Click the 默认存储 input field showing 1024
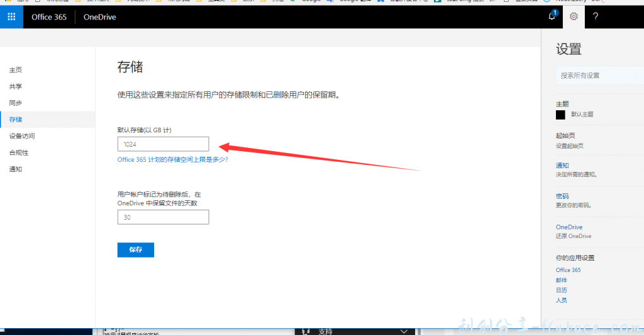The image size is (644, 335). coord(163,144)
